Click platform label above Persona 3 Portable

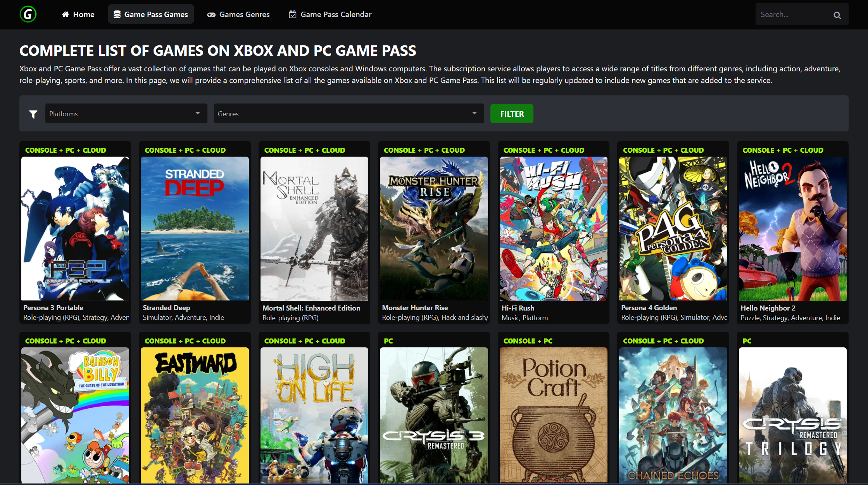(x=66, y=150)
